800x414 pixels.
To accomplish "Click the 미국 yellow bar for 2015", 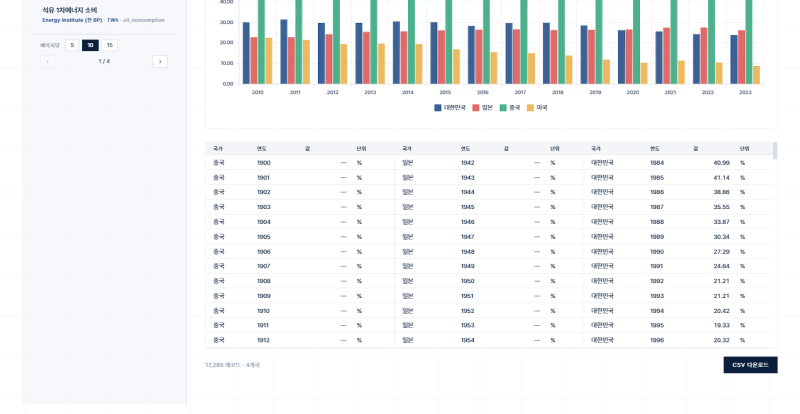I will [456, 66].
